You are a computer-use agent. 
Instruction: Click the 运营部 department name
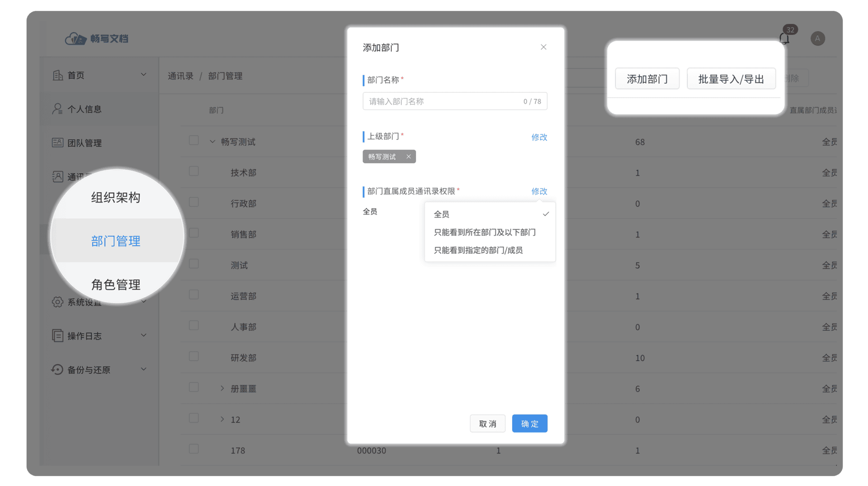coord(243,296)
